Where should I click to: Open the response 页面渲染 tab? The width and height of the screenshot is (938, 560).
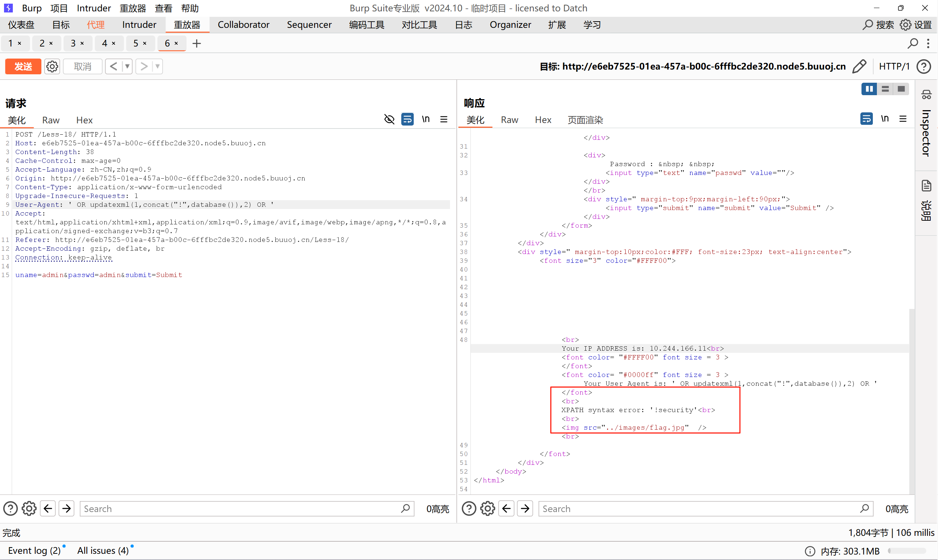tap(585, 120)
